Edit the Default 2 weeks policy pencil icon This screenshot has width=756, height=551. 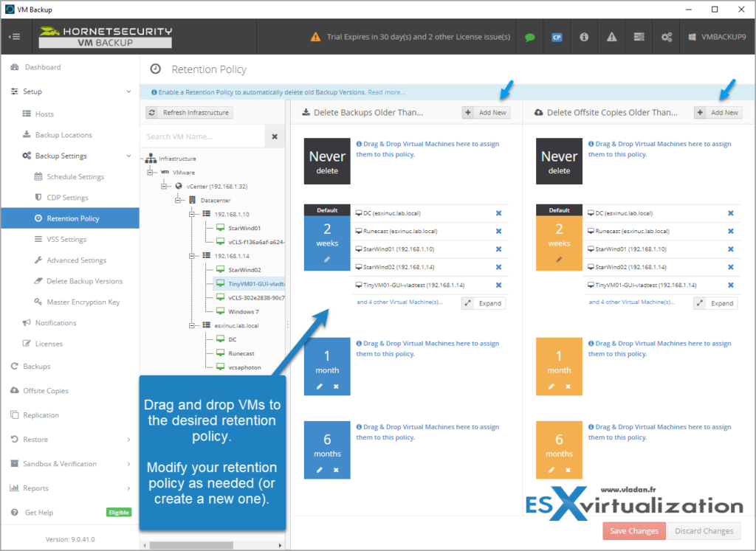click(327, 257)
